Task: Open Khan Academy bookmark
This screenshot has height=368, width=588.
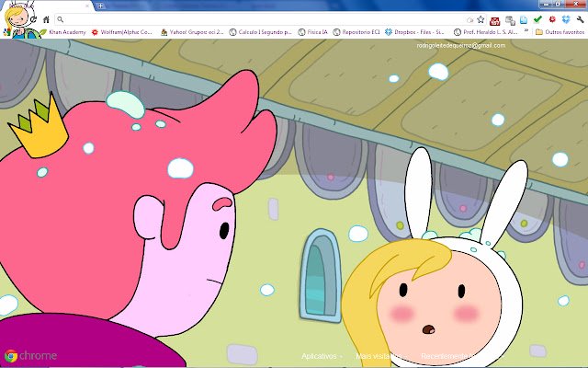Action: (63, 32)
